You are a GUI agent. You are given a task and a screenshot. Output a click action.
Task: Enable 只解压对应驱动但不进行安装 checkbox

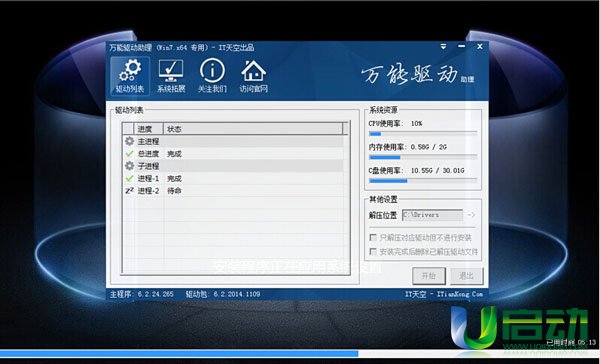click(373, 238)
